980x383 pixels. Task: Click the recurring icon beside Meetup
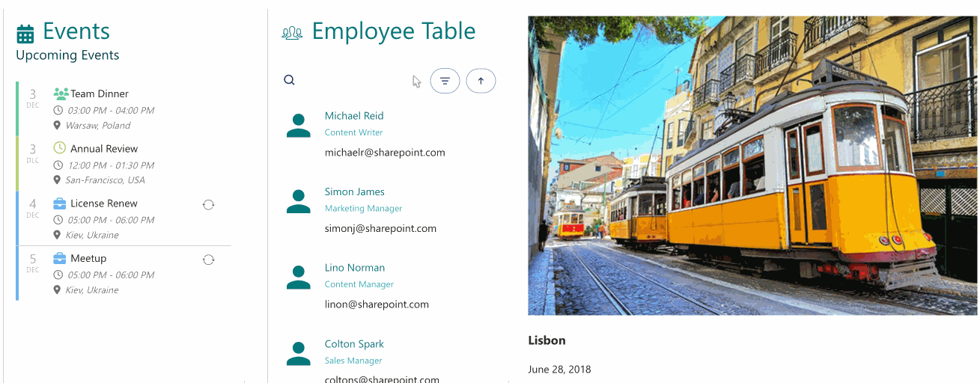pyautogui.click(x=209, y=260)
